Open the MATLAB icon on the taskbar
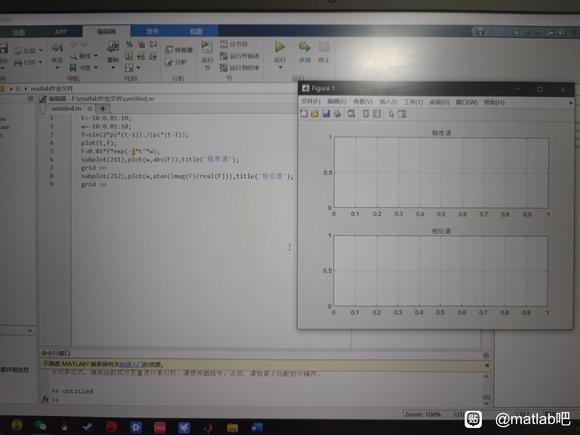This screenshot has height=435, width=580. tap(209, 427)
